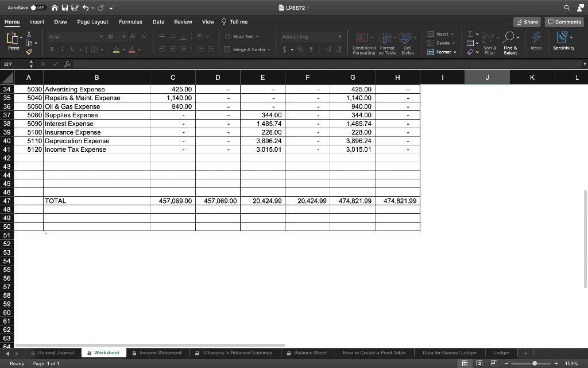The image size is (588, 368).
Task: Click the Share button
Action: click(x=527, y=21)
